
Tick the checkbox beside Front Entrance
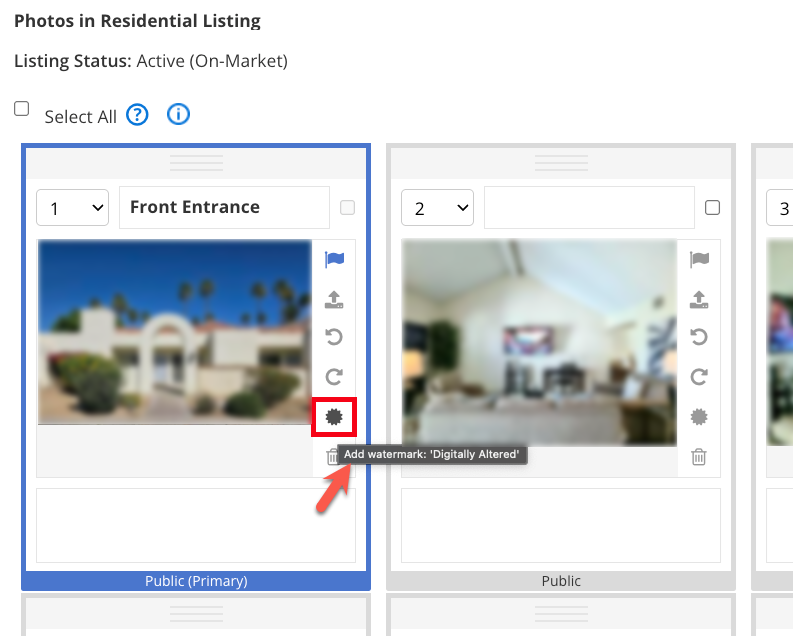pyautogui.click(x=347, y=208)
